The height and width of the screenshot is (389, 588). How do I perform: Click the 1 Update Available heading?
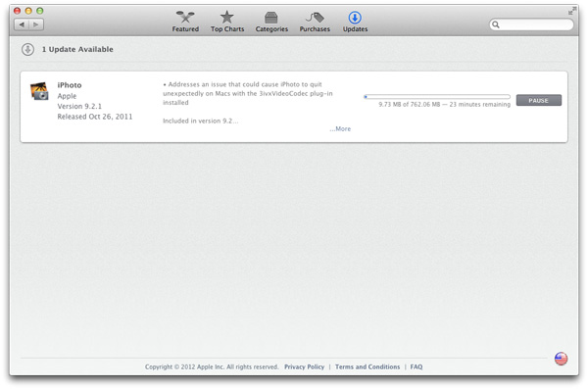click(77, 49)
